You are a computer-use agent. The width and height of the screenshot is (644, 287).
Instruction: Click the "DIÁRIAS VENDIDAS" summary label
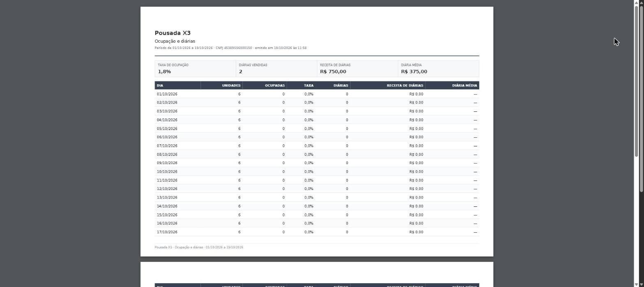pos(253,65)
